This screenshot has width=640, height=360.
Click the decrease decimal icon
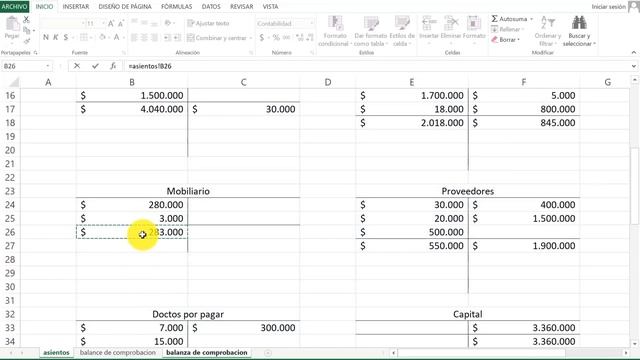tap(310, 38)
